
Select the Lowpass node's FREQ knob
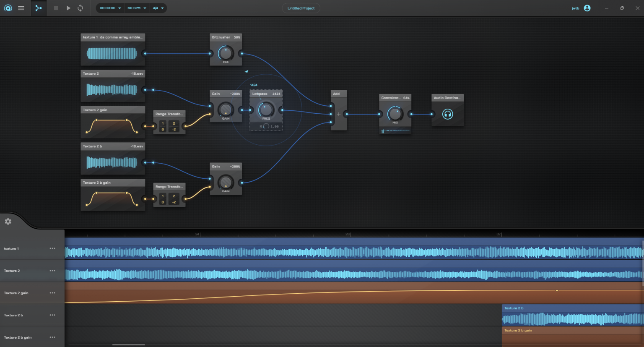[265, 110]
